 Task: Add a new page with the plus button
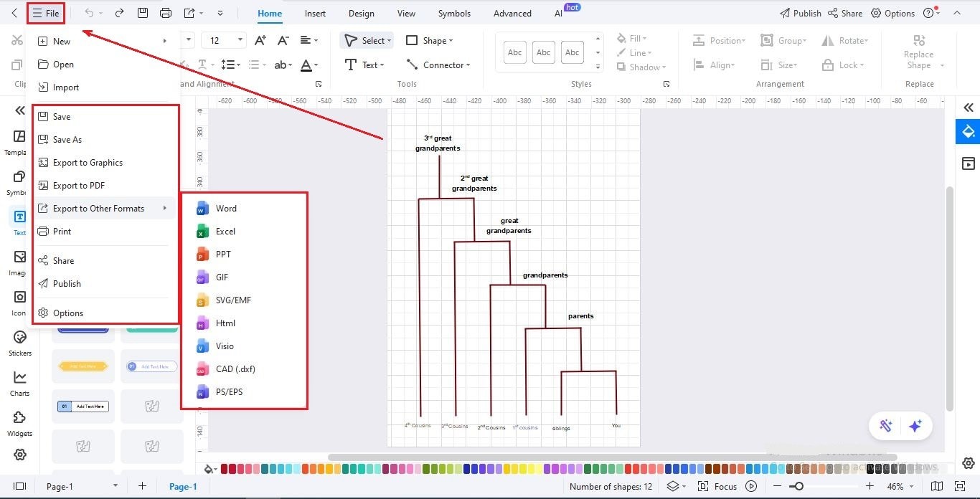click(x=142, y=486)
